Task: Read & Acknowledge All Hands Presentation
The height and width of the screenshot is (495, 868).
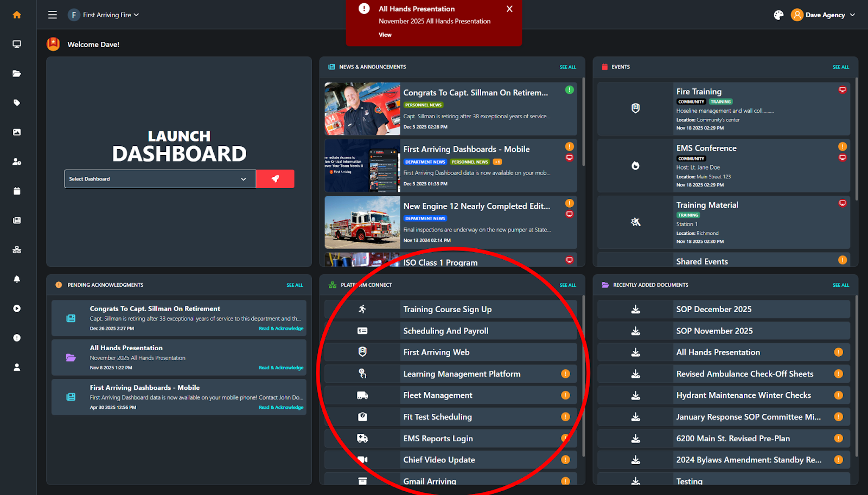Action: [x=281, y=368]
